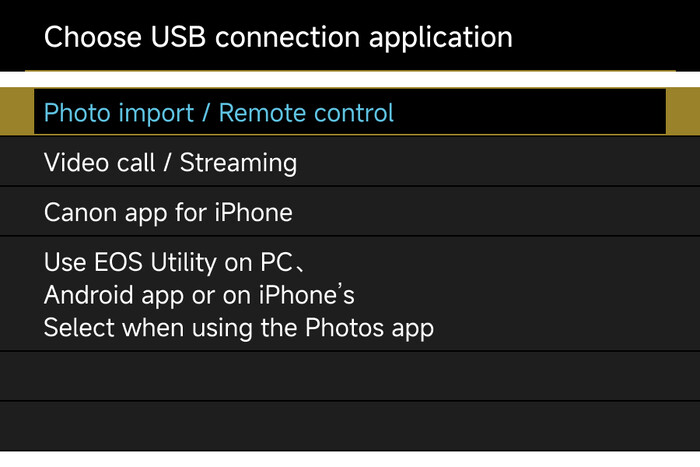
Task: Tap the words 'Photo import' in highlighted row
Action: [118, 112]
